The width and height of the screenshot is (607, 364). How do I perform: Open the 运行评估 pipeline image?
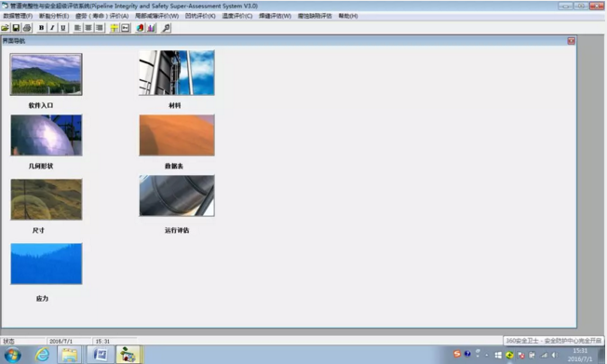[x=177, y=195]
